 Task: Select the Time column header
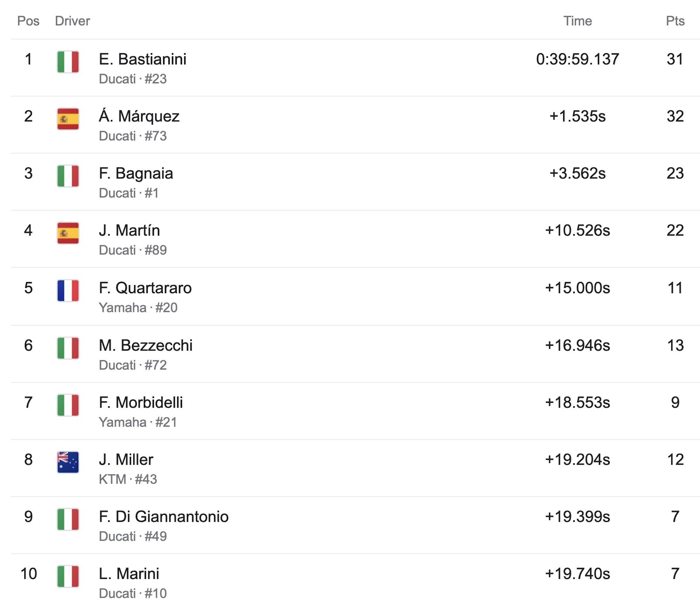click(x=577, y=21)
